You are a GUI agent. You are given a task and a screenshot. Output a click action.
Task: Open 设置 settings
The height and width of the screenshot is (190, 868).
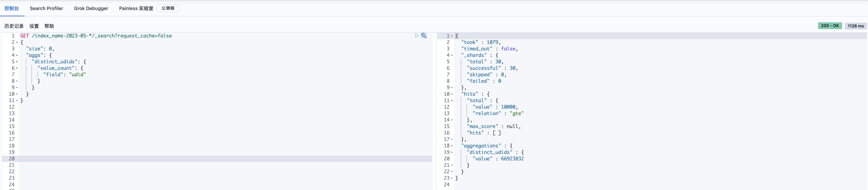click(x=34, y=26)
